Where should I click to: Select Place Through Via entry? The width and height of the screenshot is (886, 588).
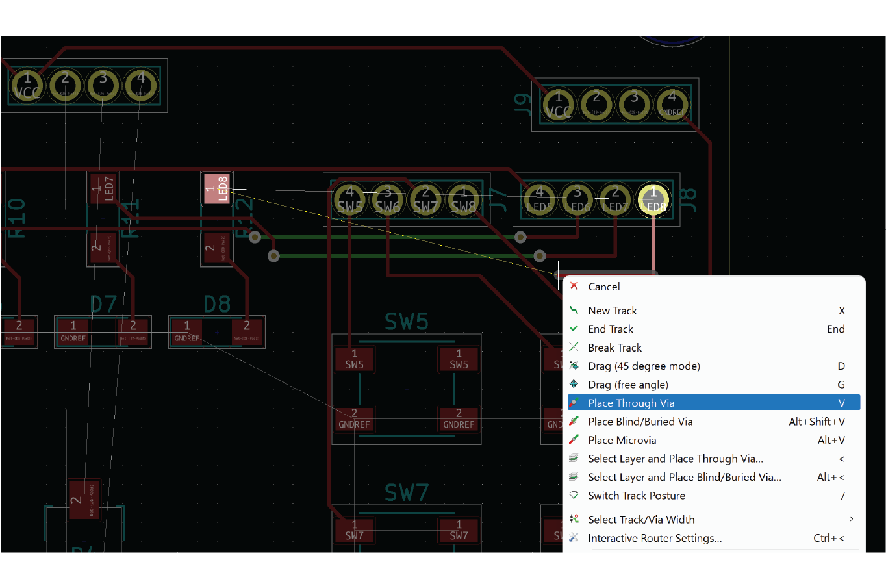pyautogui.click(x=714, y=403)
